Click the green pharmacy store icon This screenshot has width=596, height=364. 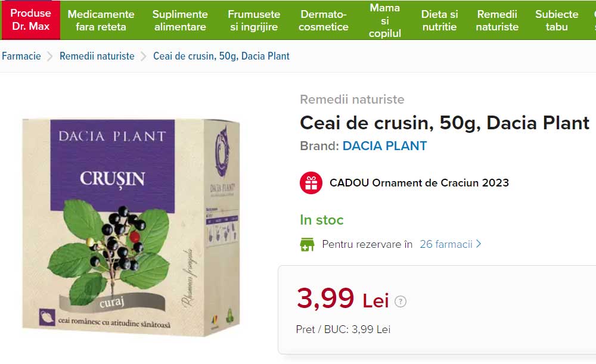tap(307, 244)
